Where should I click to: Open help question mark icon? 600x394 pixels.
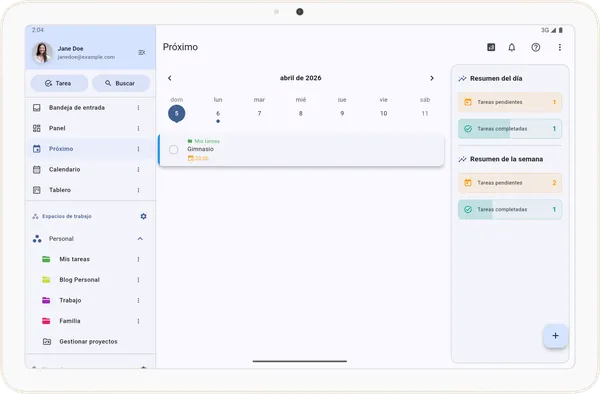(536, 47)
